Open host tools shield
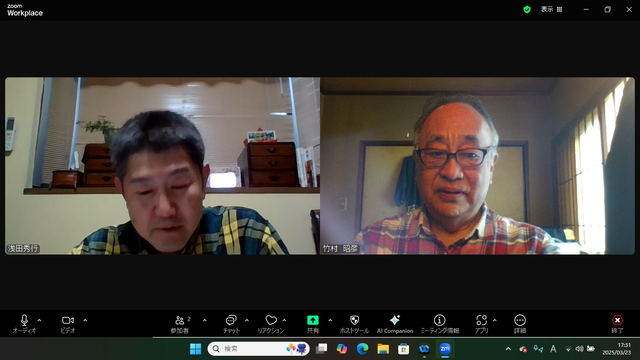The image size is (640, 360). (x=354, y=324)
